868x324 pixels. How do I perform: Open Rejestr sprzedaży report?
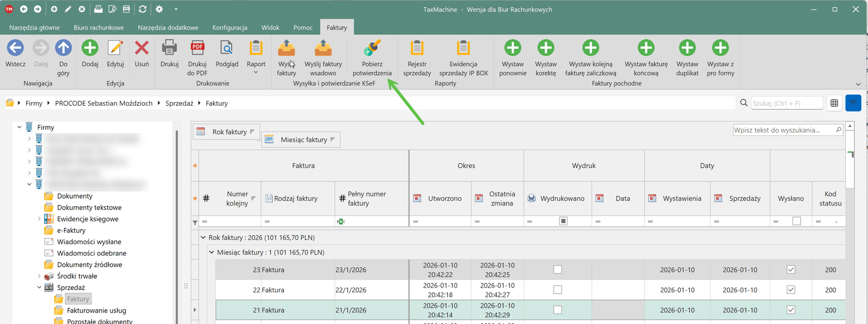(x=417, y=49)
